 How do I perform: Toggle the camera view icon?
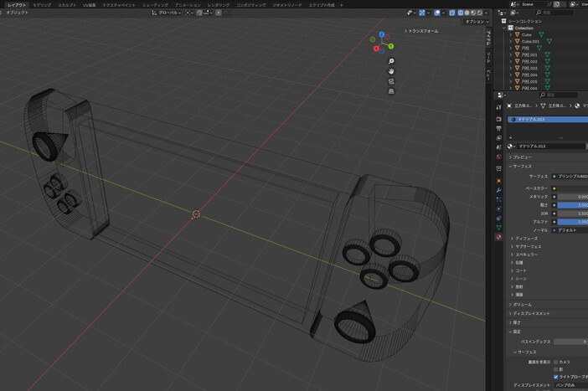pos(391,81)
